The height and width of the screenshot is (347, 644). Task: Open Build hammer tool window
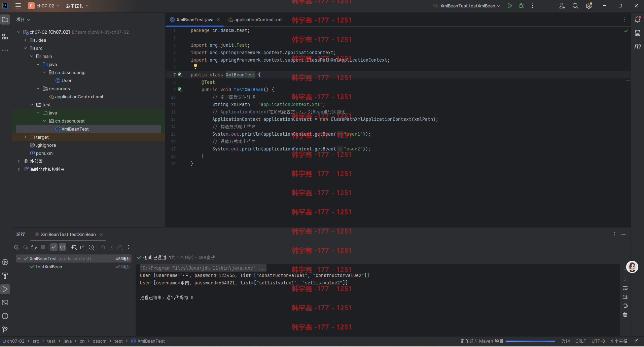[5, 276]
